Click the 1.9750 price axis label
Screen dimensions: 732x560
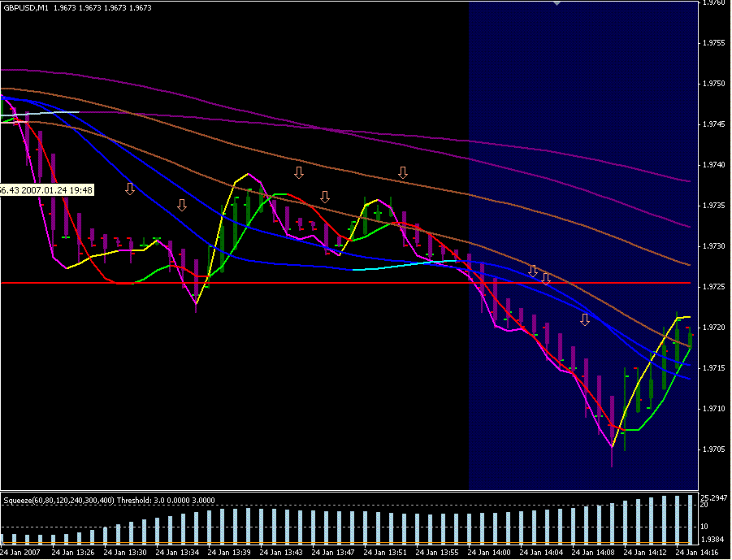pos(713,84)
